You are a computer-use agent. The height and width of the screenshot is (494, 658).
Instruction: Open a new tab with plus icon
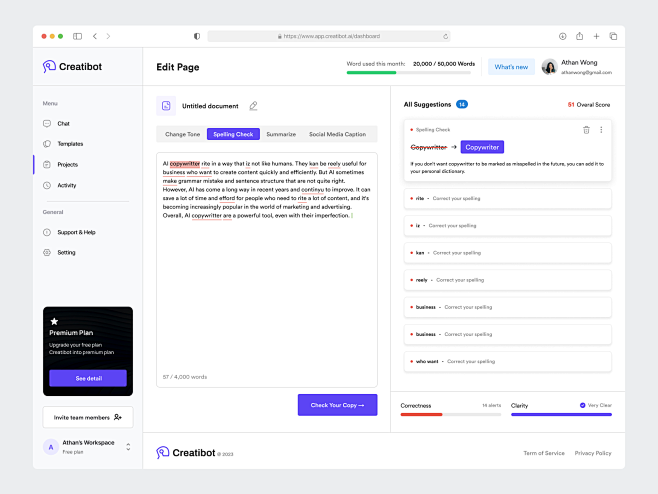pyautogui.click(x=596, y=36)
